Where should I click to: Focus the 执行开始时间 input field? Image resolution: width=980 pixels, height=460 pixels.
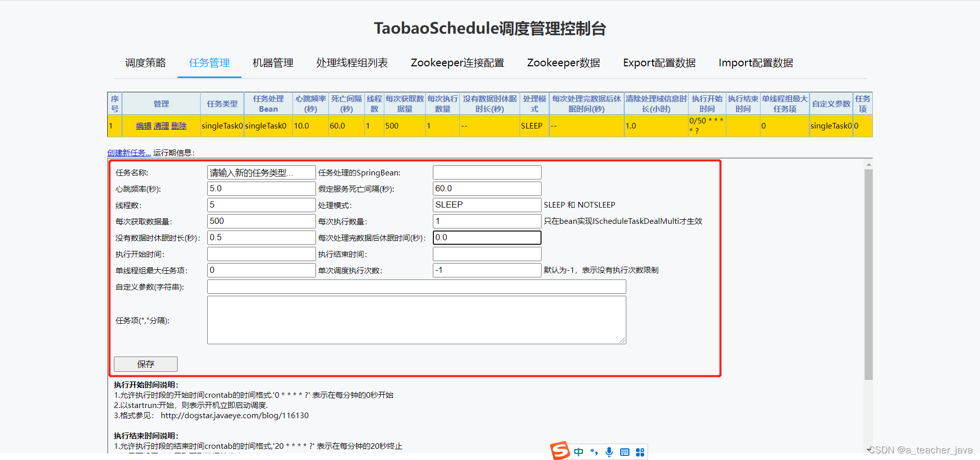(x=261, y=254)
